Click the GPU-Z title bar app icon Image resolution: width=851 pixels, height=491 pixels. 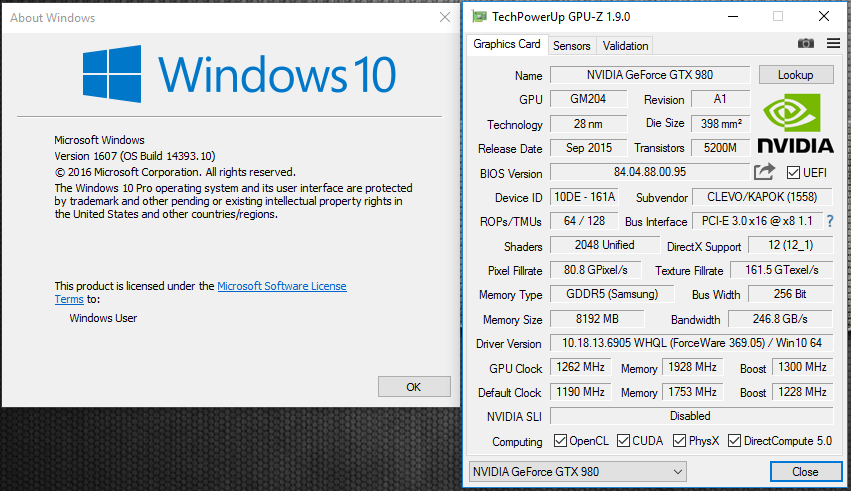(x=479, y=16)
